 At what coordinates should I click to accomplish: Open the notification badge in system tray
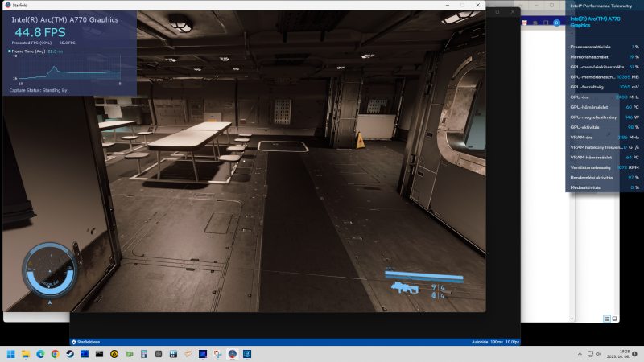coord(634,354)
